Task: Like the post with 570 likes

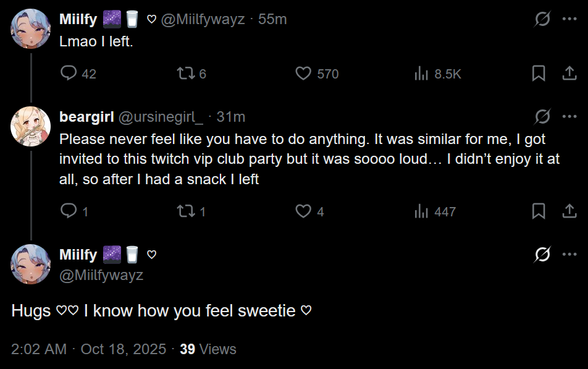Action: coord(303,74)
